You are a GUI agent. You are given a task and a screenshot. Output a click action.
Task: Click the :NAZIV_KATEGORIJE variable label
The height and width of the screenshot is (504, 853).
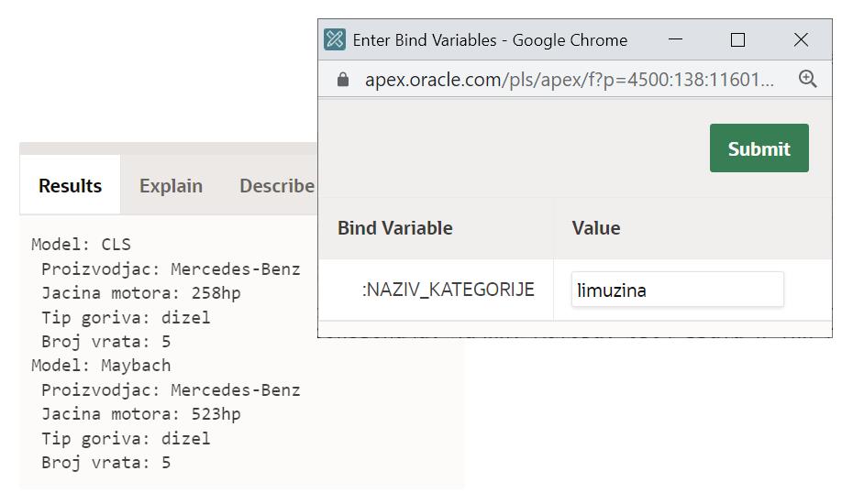pyautogui.click(x=448, y=290)
